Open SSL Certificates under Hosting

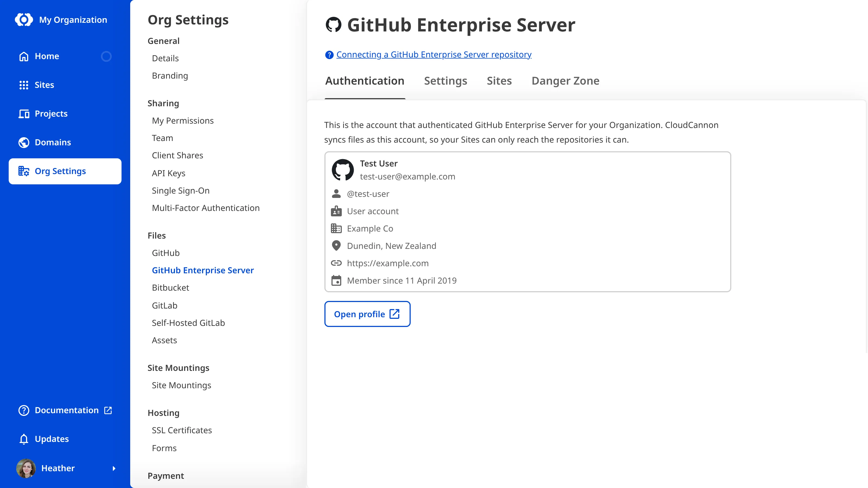[182, 431]
